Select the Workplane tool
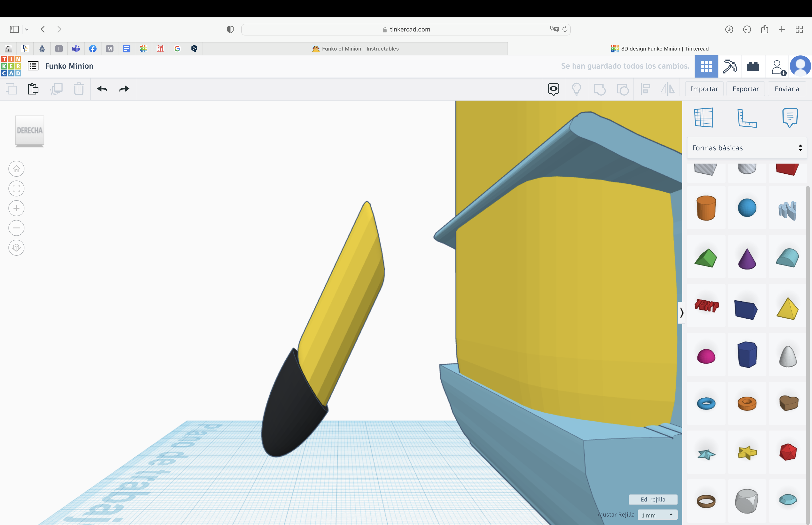 pyautogui.click(x=704, y=118)
